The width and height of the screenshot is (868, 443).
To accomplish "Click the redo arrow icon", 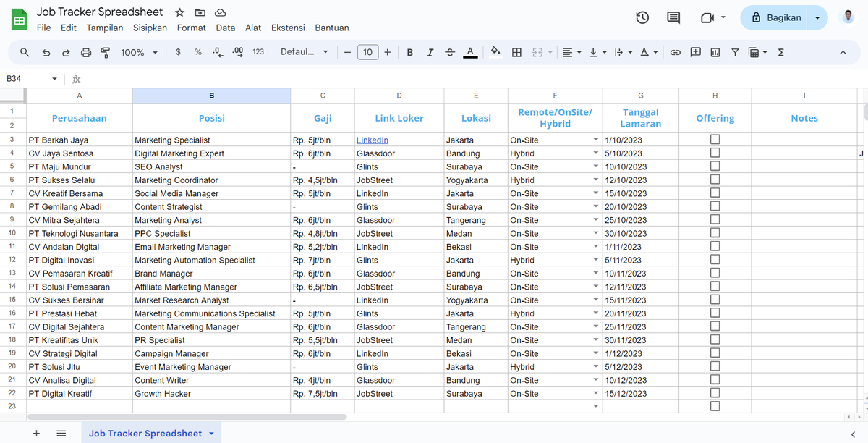I will [66, 52].
